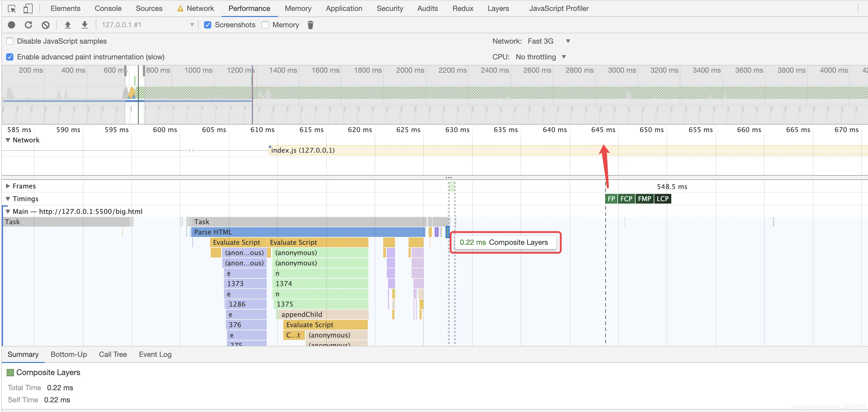
Task: Click the load profile upload icon
Action: (x=68, y=25)
